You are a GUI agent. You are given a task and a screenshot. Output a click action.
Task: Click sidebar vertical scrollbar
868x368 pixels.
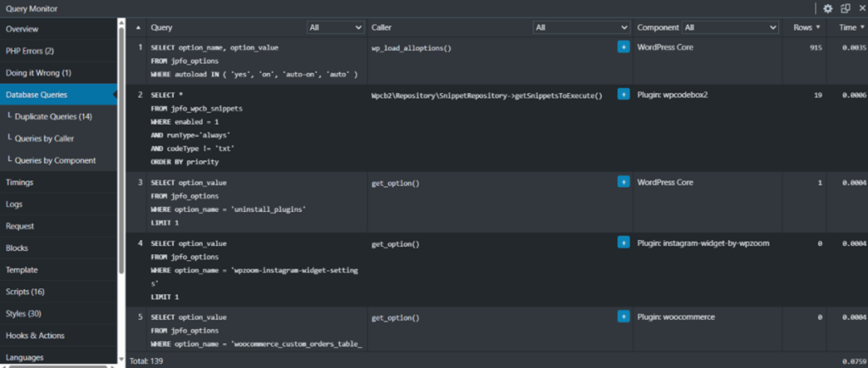tap(121, 149)
